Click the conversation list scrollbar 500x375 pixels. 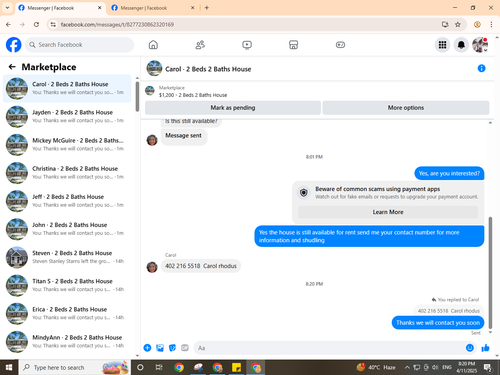pos(137,96)
